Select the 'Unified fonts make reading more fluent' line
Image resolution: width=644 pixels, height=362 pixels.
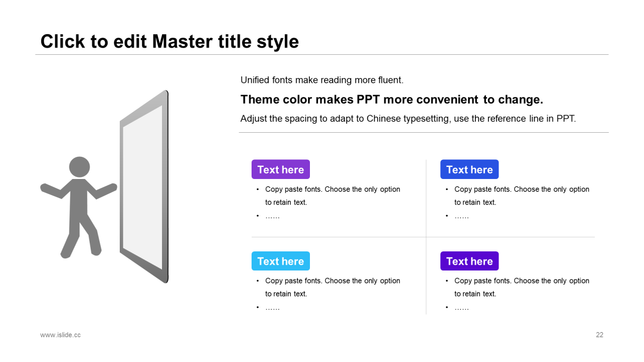(322, 80)
